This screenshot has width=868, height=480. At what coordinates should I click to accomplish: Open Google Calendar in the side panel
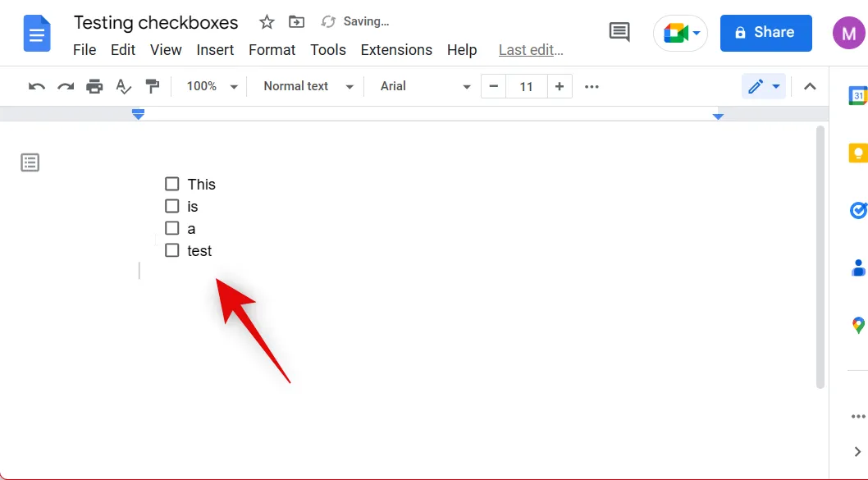(x=858, y=95)
